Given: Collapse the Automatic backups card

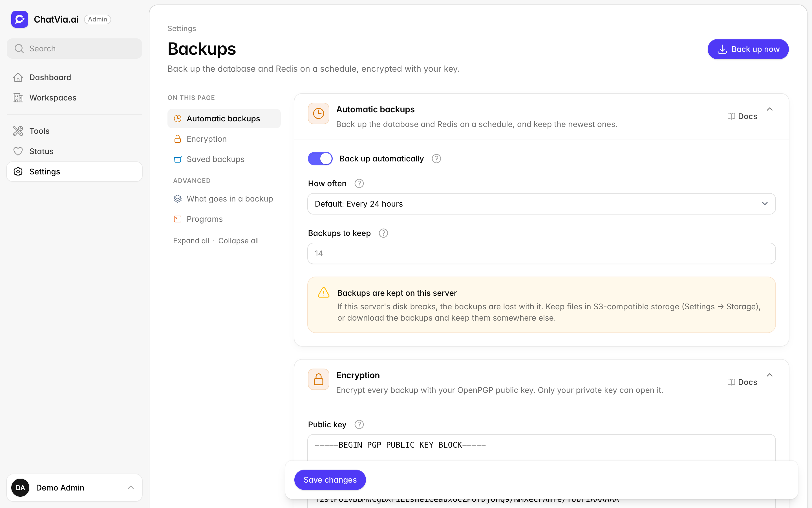Looking at the screenshot, I should [x=770, y=109].
